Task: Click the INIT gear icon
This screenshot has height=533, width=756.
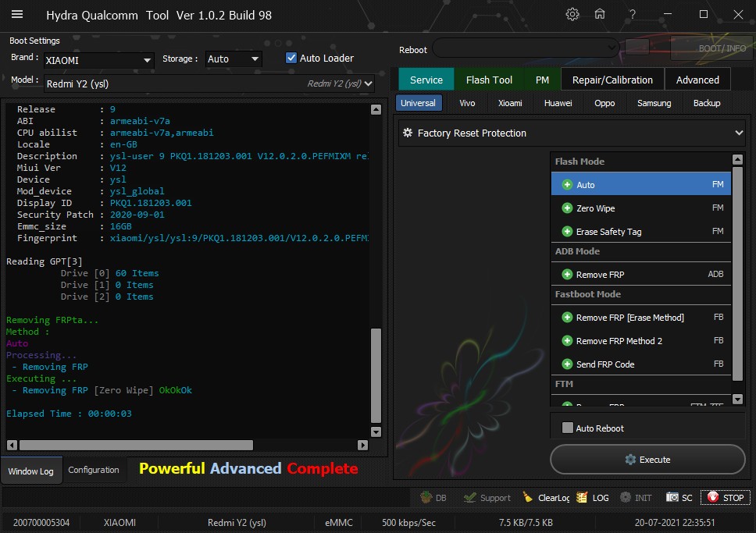Action: click(x=626, y=497)
